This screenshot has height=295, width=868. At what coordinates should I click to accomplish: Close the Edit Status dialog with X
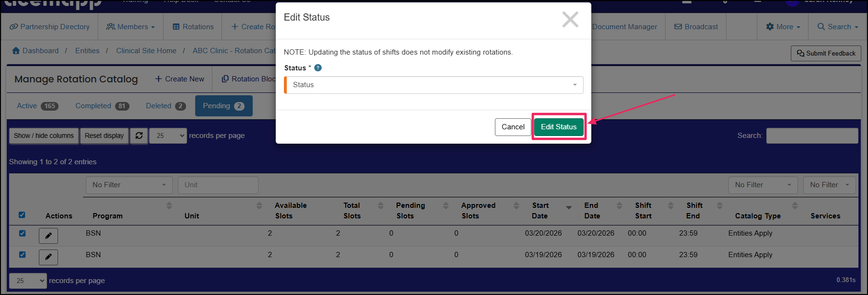tap(570, 20)
